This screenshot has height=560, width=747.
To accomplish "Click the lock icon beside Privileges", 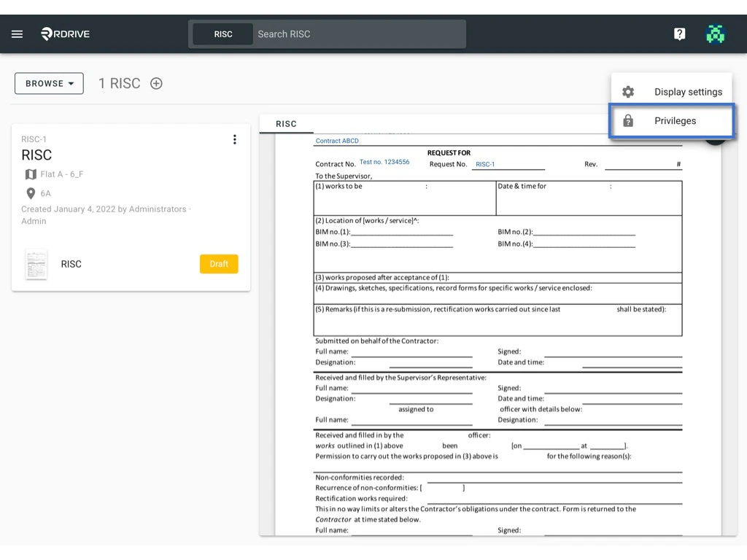I will (628, 120).
